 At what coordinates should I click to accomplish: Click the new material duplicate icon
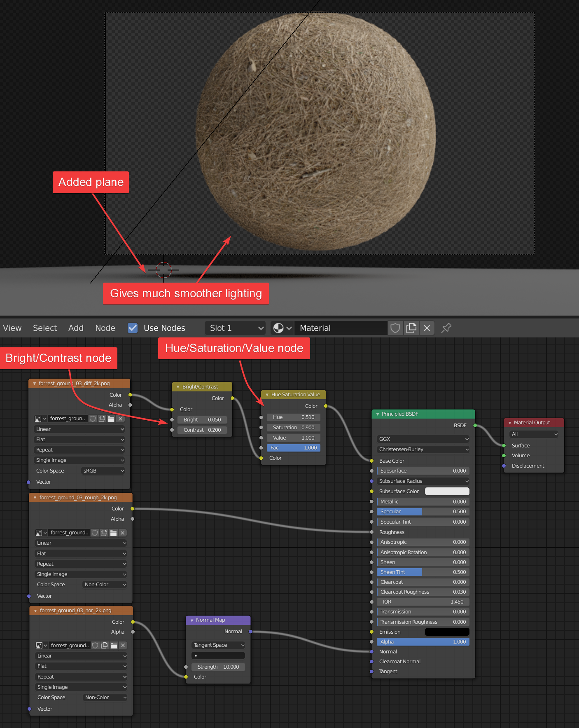(411, 328)
